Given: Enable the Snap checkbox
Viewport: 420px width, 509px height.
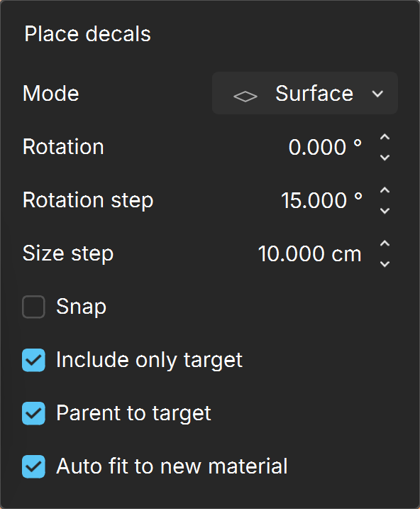Looking at the screenshot, I should point(33,307).
